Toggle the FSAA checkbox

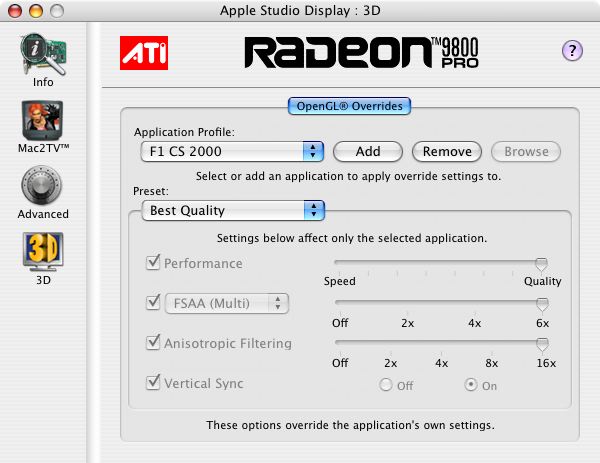pos(153,302)
